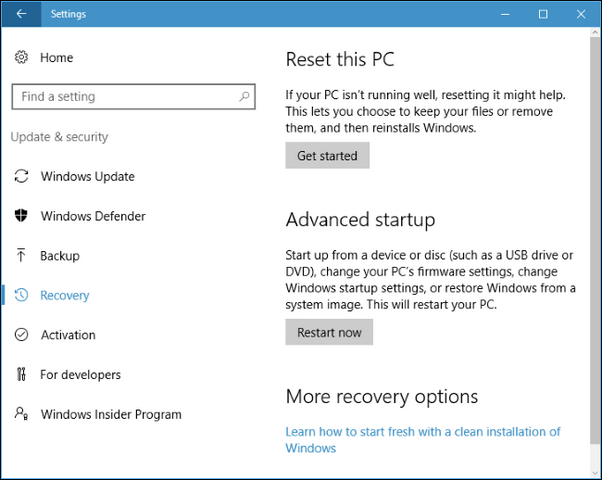The height and width of the screenshot is (481, 603).
Task: Click the Windows Update refresh icon
Action: pyautogui.click(x=21, y=176)
